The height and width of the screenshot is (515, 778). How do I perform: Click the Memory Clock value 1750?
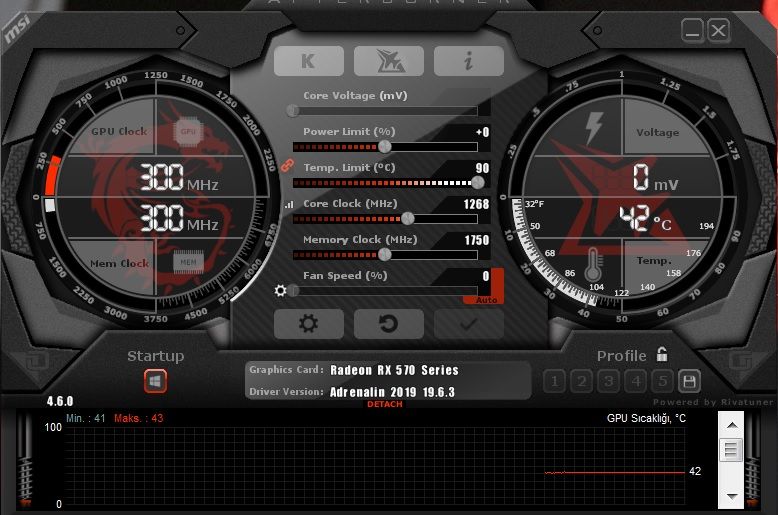477,240
